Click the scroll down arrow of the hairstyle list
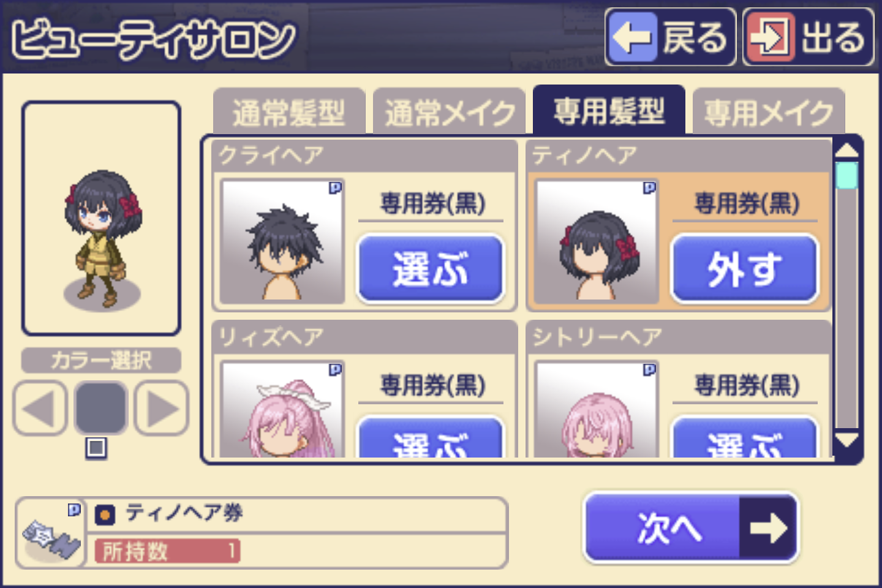 847,440
